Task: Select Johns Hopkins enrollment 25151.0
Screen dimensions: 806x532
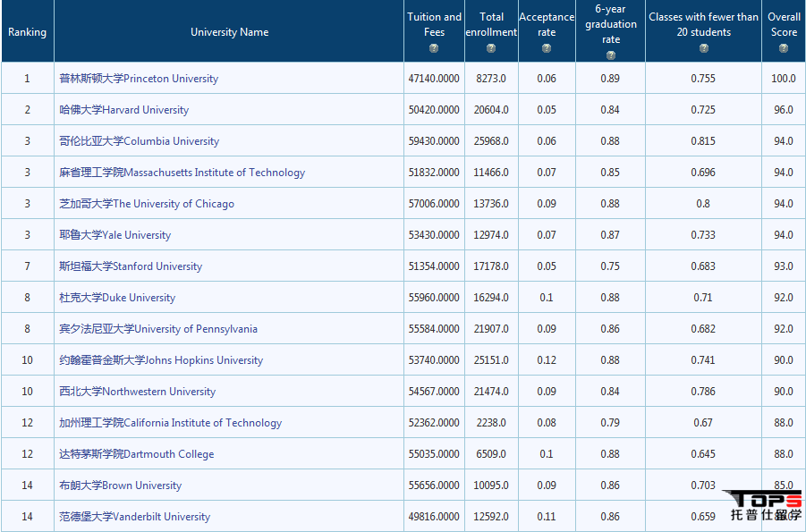Action: point(491,361)
